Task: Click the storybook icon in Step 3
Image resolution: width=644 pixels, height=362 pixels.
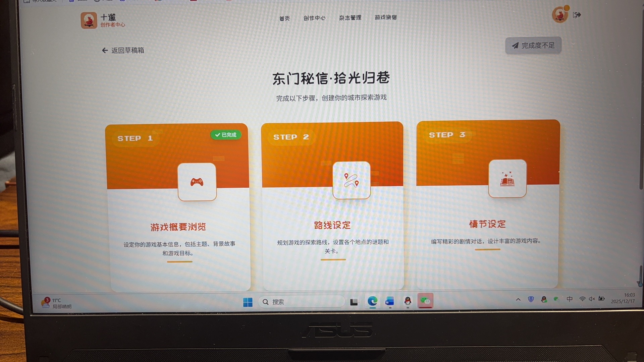Action: tap(507, 179)
